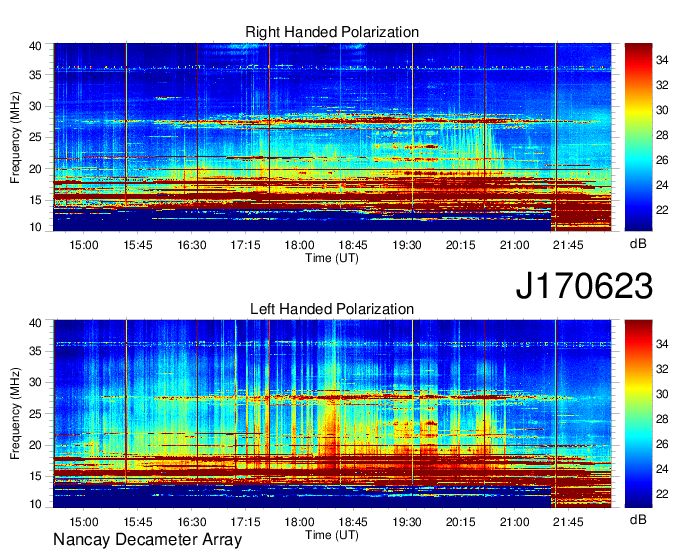Image resolution: width=680 pixels, height=552 pixels.
Task: Click the "10" frequency tick of Left Handed plot
Action: tap(36, 504)
